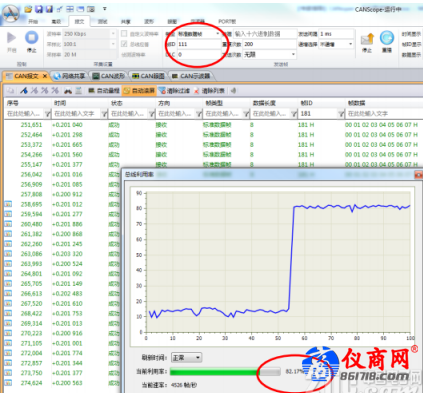Open the PORT板 ribbon tab

tap(227, 21)
